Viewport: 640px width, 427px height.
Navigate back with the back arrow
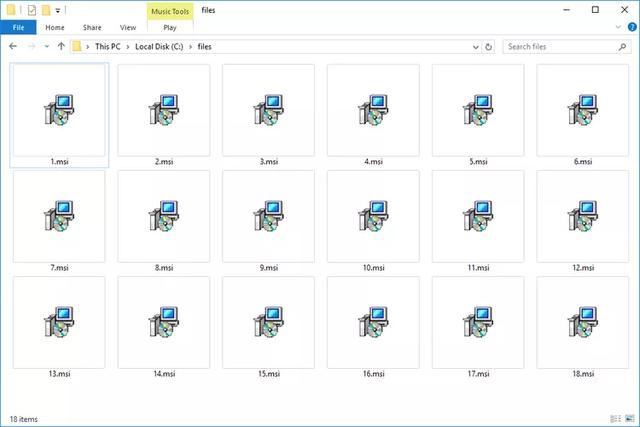coord(13,46)
